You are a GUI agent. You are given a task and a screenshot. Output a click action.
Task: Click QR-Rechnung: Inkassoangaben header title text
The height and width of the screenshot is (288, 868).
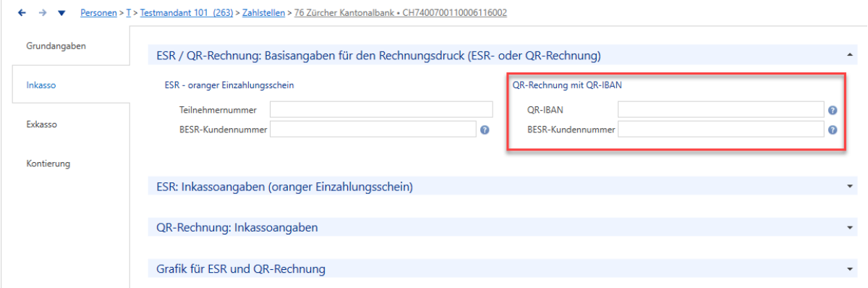tap(237, 227)
